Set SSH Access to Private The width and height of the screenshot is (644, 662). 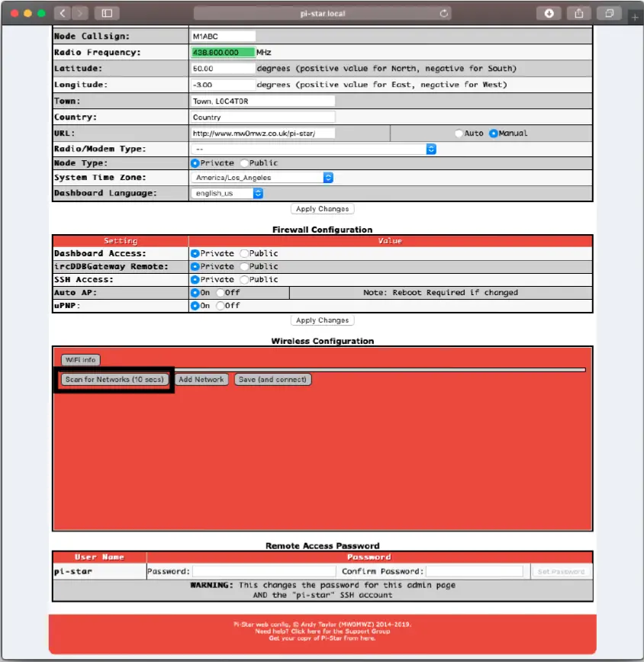195,279
